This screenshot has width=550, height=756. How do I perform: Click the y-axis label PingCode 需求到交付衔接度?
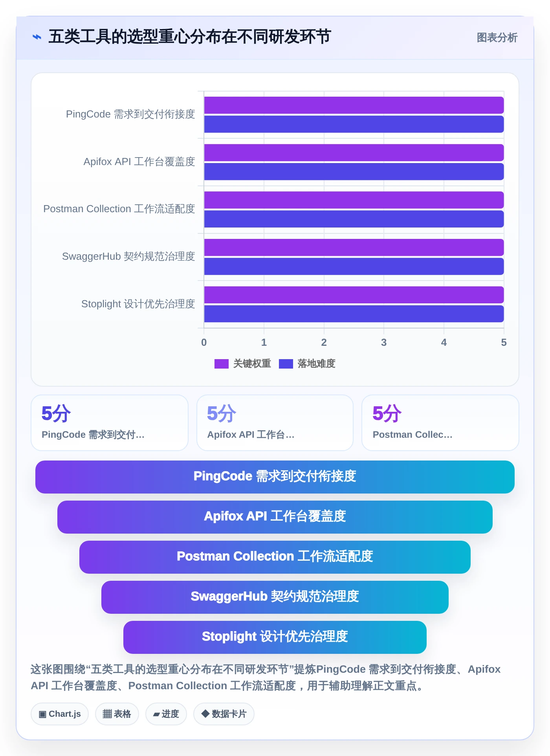point(130,114)
